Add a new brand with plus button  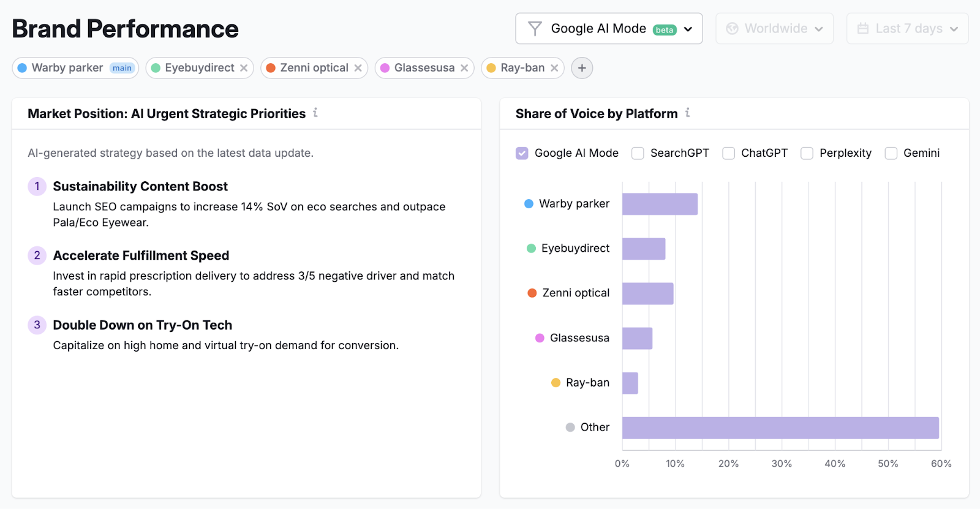[x=582, y=68]
